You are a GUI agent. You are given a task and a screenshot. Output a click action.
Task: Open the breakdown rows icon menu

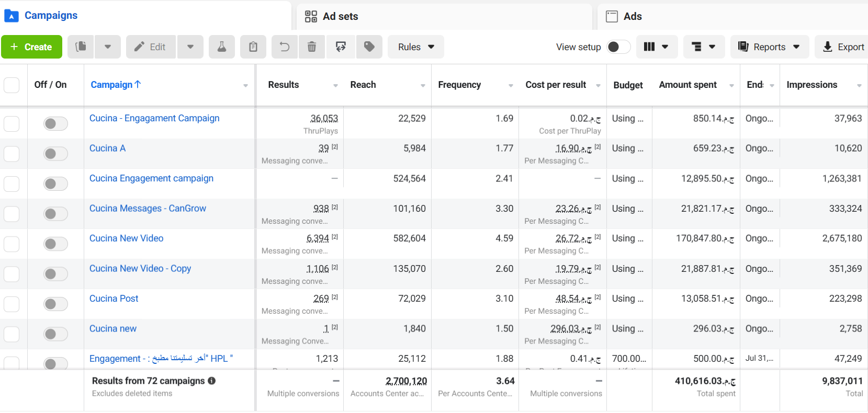click(x=704, y=47)
